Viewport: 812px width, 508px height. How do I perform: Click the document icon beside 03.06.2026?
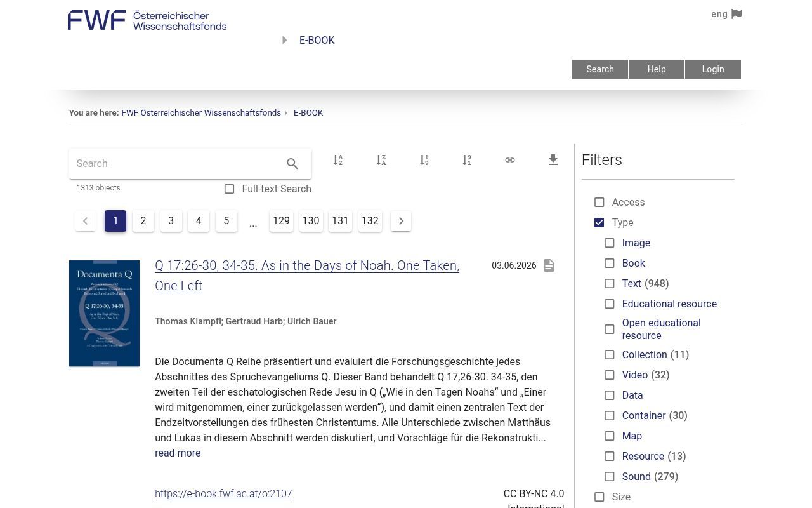click(x=549, y=265)
